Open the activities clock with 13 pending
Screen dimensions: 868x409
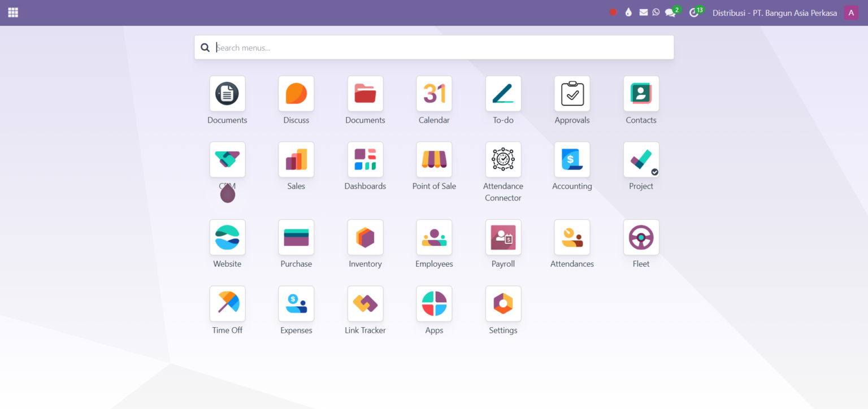[695, 11]
